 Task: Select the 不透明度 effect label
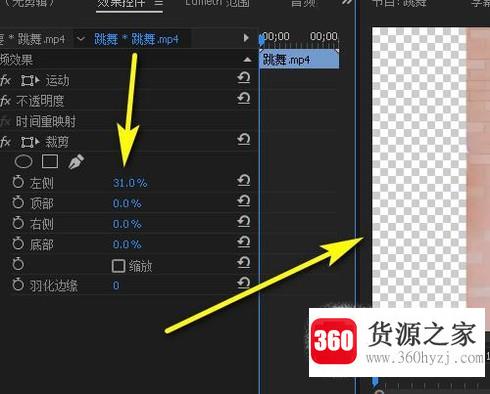[40, 101]
